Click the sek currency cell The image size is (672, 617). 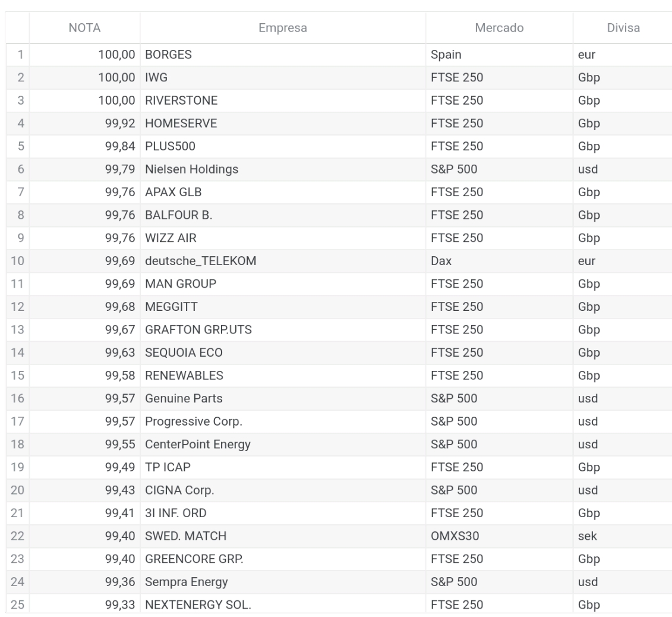(623, 536)
